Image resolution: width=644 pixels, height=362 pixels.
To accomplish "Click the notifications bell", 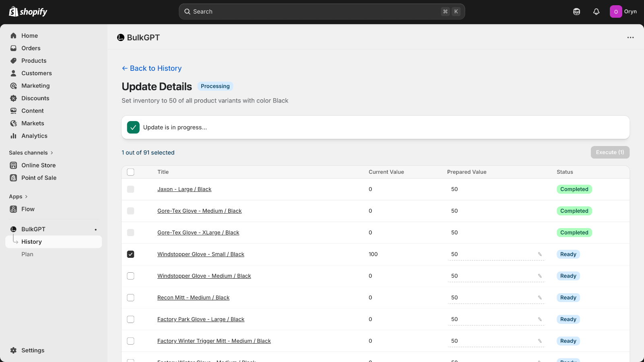I will 596,12.
